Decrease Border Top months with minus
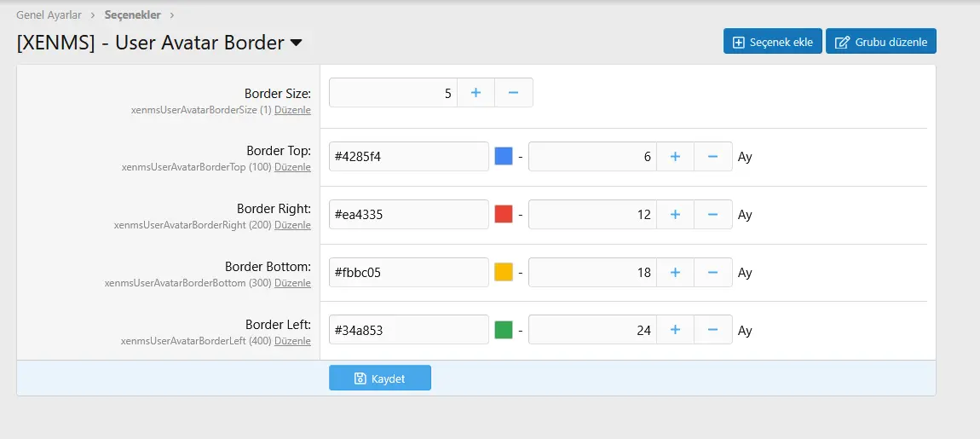980x439 pixels. pos(713,156)
